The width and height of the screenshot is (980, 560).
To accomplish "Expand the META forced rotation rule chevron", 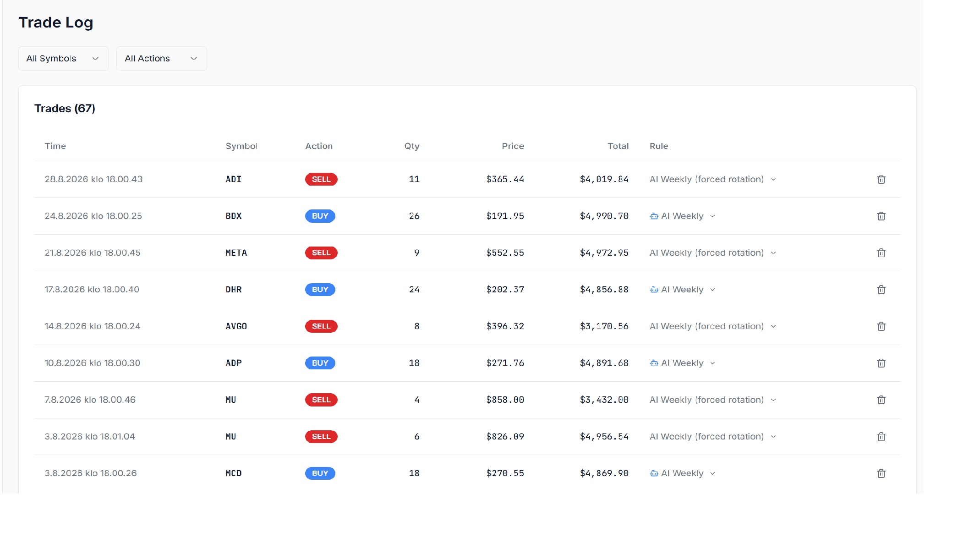I will pyautogui.click(x=773, y=253).
